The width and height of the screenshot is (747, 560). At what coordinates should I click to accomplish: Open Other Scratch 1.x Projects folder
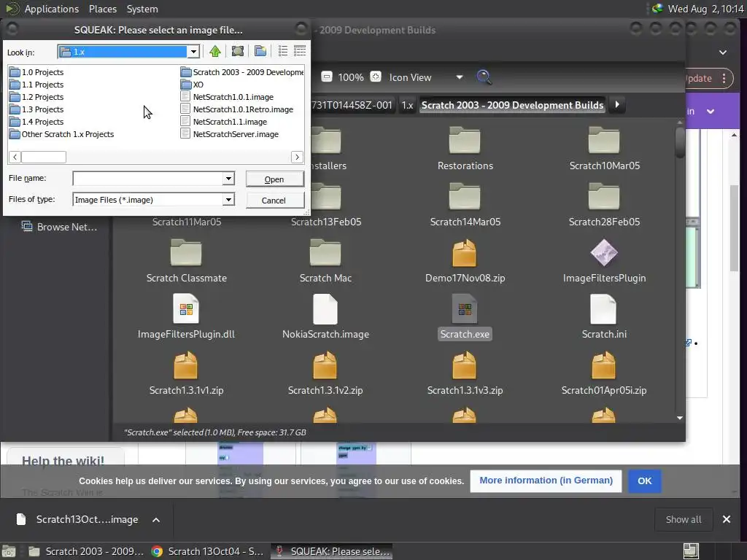(x=62, y=134)
